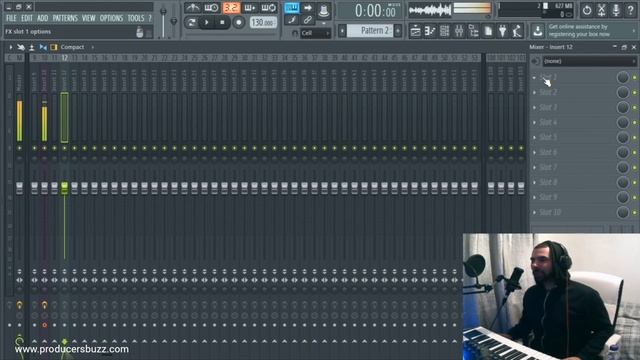The width and height of the screenshot is (640, 360).
Task: Open the help question-mark icon
Action: 630,10
